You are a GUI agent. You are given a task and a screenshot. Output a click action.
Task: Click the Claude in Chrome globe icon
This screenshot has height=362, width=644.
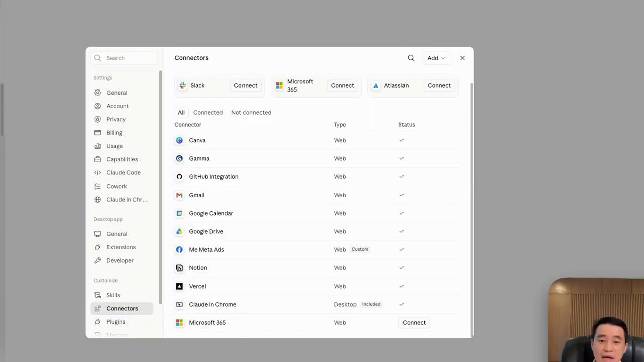pyautogui.click(x=98, y=200)
